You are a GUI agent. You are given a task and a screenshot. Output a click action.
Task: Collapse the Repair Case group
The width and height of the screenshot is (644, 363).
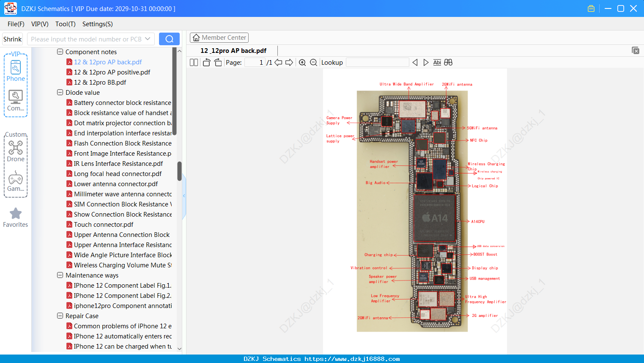click(x=60, y=316)
